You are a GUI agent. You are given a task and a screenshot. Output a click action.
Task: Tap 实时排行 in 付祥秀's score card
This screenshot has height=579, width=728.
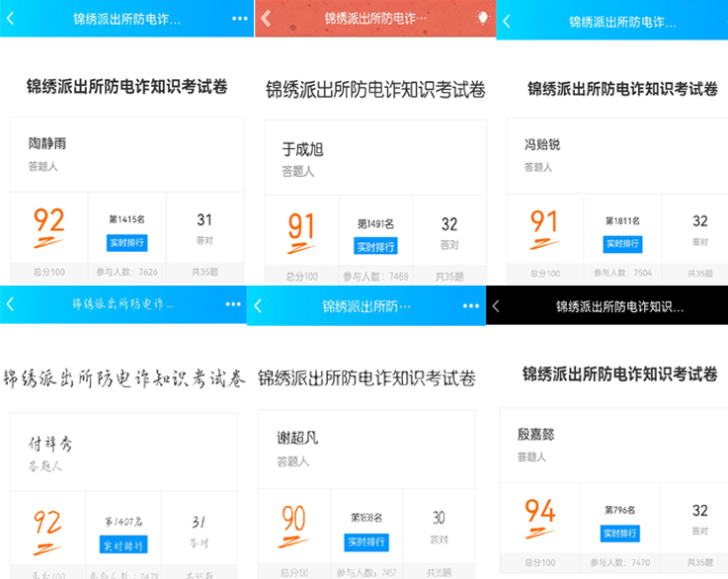pos(123,544)
